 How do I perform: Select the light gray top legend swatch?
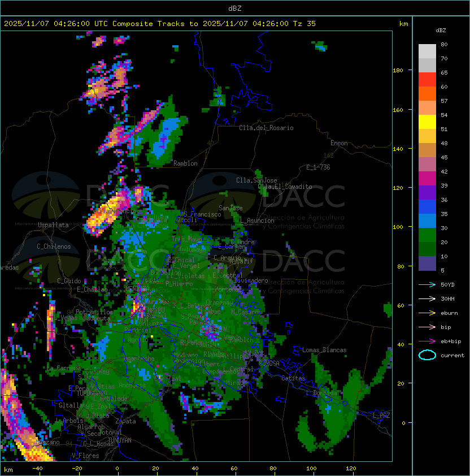[427, 51]
